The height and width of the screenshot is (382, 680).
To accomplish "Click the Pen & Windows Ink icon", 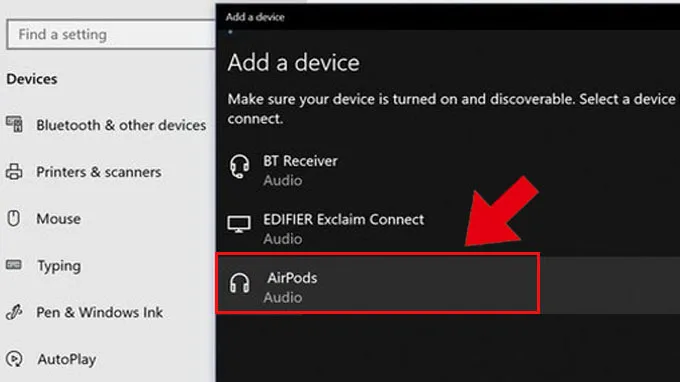I will (14, 312).
